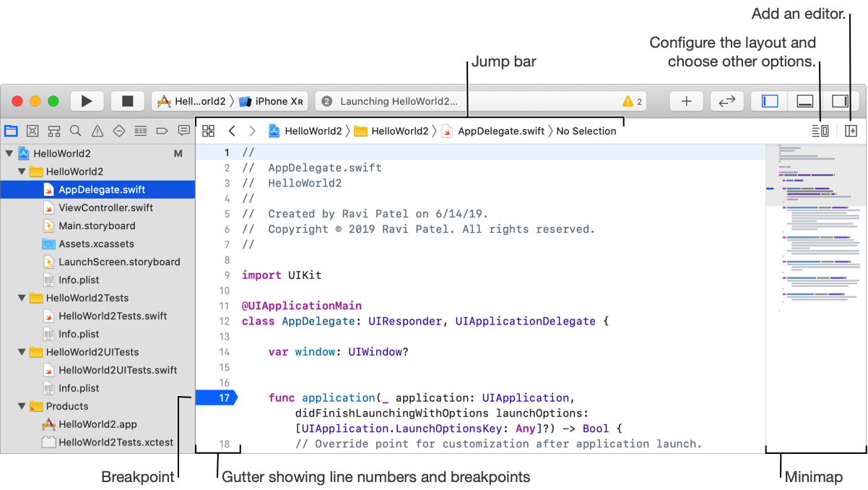Screen dimensions: 868x490
Task: Open the Library with the plus button
Action: 687,101
